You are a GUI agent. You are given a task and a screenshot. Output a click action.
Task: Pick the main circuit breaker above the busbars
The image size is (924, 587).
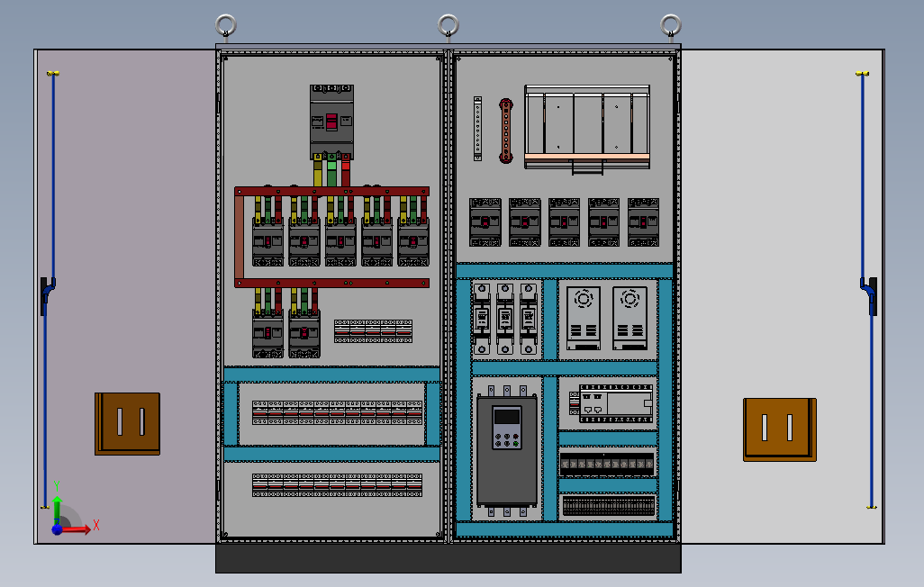[x=331, y=122]
